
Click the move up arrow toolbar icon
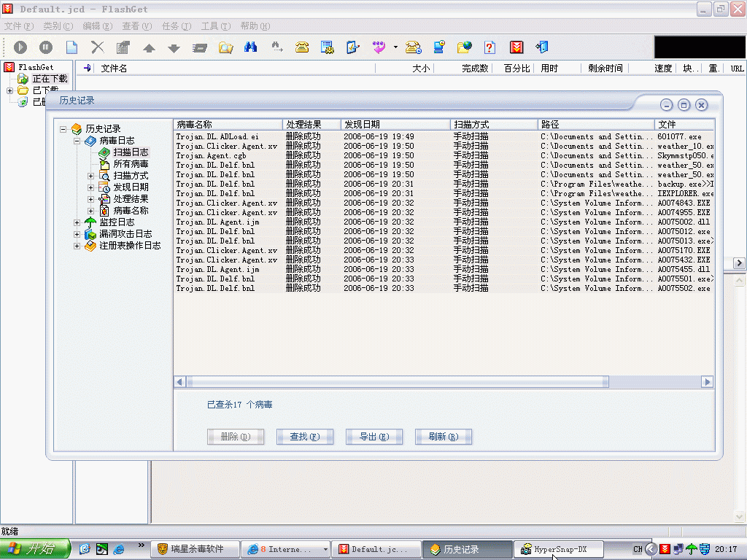[x=149, y=48]
